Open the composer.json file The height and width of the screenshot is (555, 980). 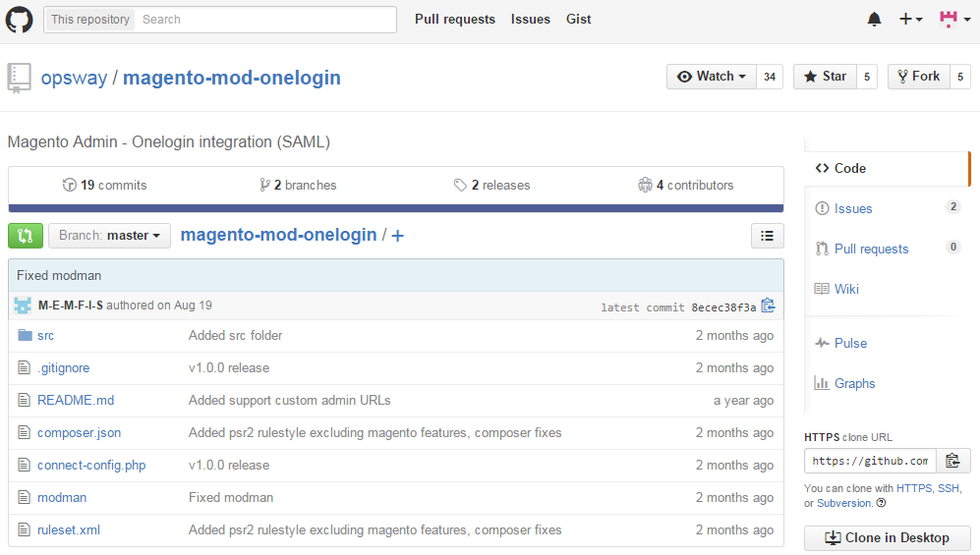pos(80,432)
